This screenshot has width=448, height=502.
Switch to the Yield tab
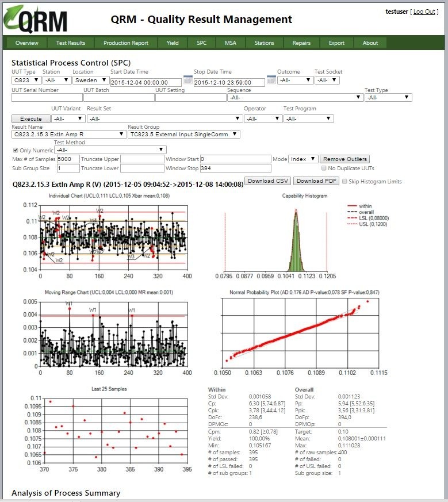[173, 43]
